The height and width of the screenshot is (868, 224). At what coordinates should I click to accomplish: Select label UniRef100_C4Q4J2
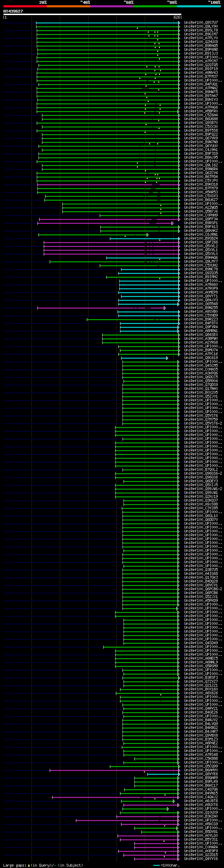click(x=201, y=797)
